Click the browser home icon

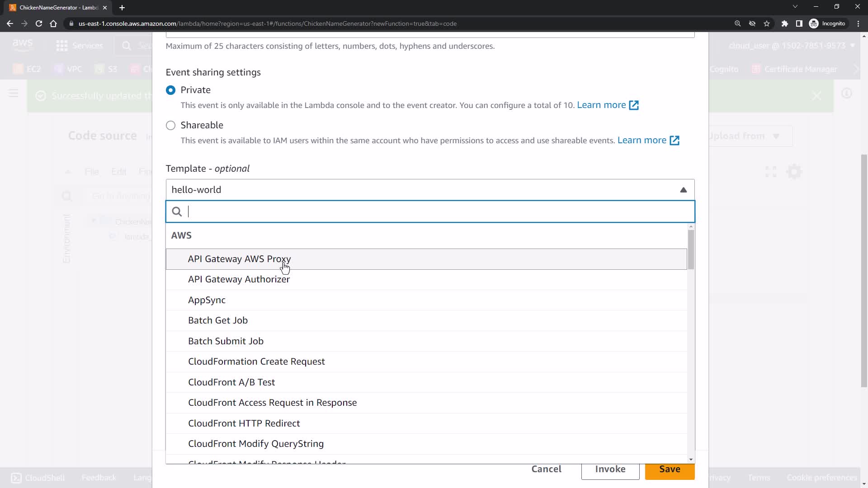(53, 23)
